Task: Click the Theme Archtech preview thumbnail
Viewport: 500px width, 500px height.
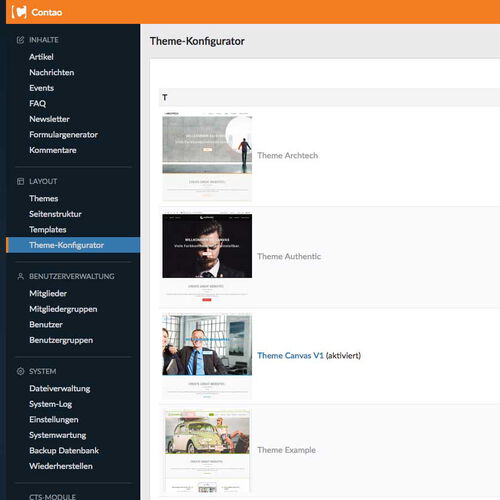Action: click(x=207, y=157)
